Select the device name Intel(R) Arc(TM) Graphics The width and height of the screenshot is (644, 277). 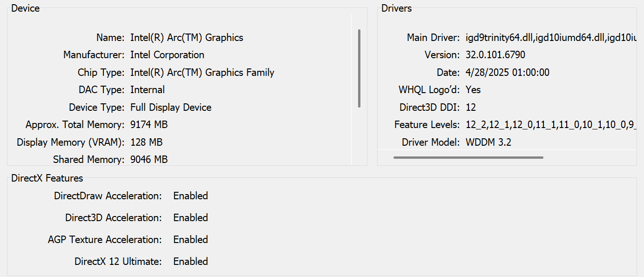[187, 38]
